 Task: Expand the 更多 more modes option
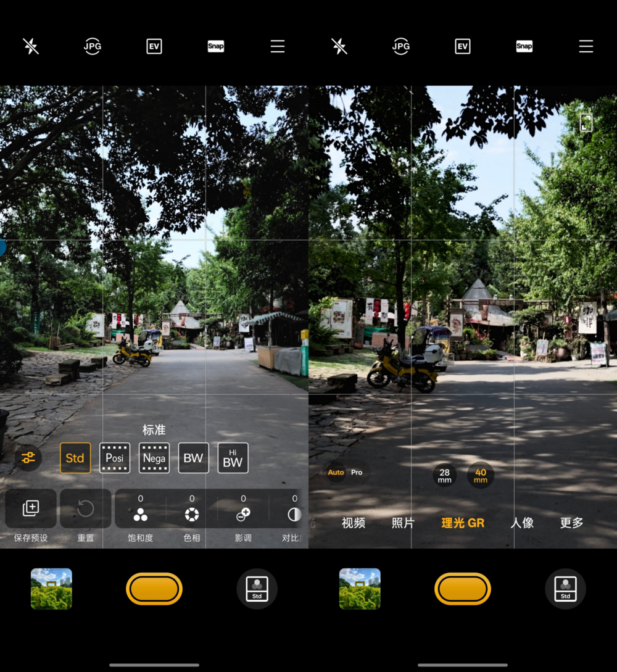point(571,523)
